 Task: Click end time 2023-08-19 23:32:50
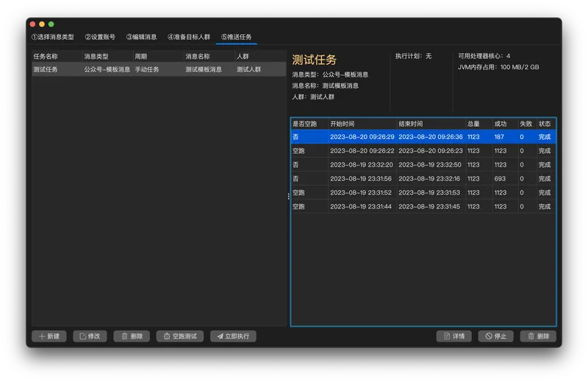(x=430, y=165)
